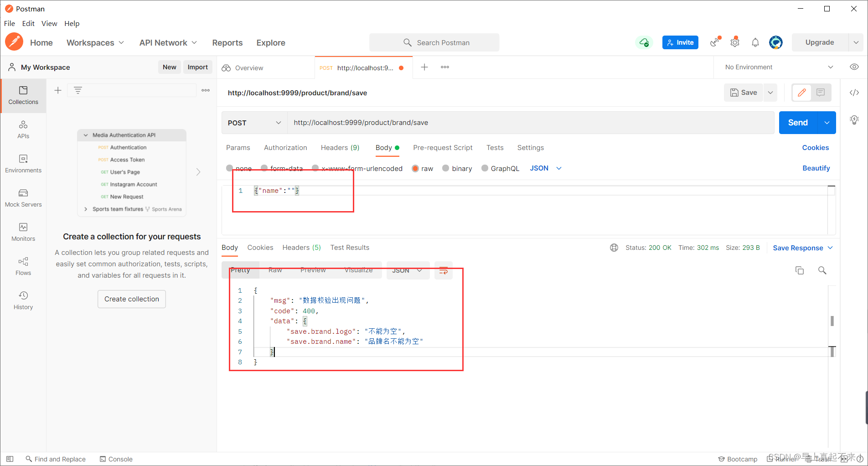Open the tab actions three-dot menu

click(445, 67)
